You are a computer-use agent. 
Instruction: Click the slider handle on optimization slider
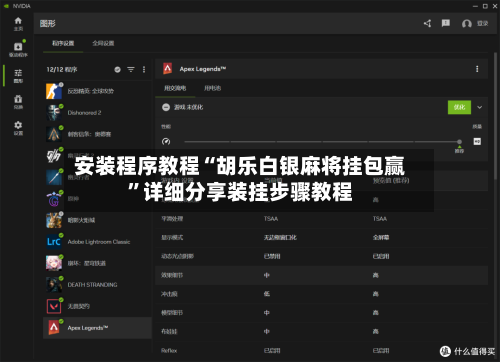point(459,142)
